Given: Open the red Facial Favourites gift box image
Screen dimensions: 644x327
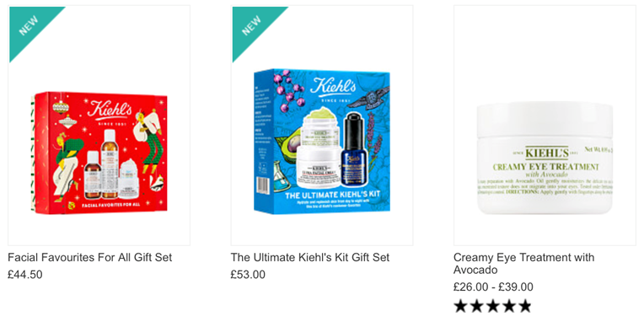Looking at the screenshot, I should [x=99, y=153].
